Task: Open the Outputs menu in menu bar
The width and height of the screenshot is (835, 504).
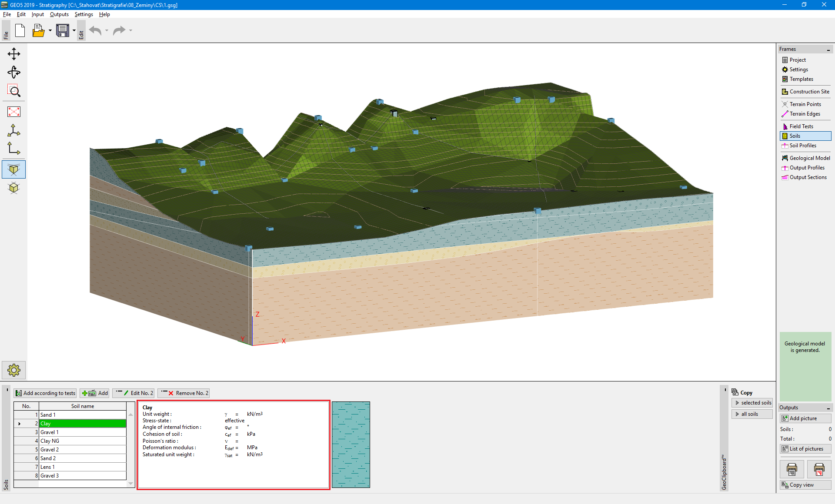Action: (x=58, y=14)
